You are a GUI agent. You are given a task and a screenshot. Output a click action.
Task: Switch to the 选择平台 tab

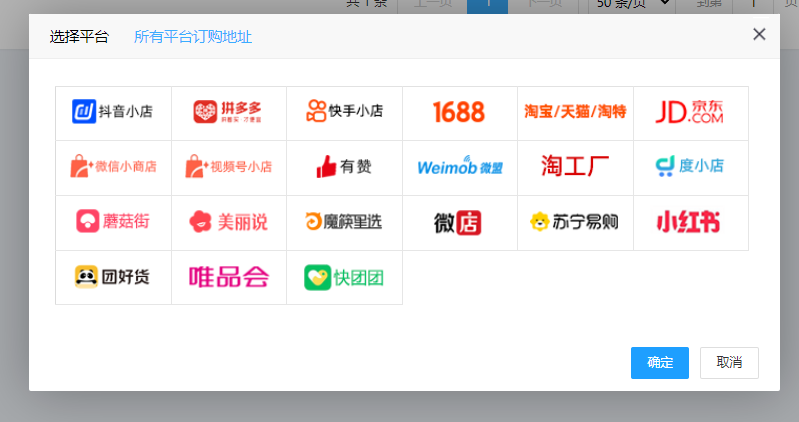[80, 37]
